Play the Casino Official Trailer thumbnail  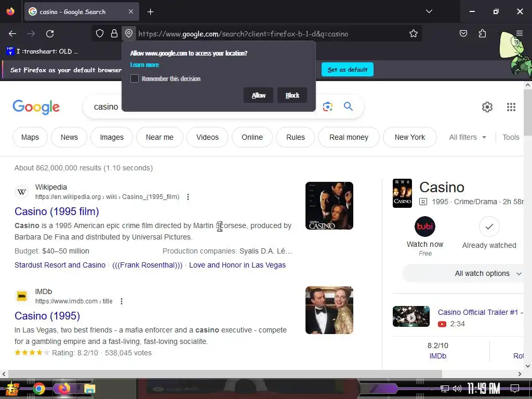tap(411, 316)
